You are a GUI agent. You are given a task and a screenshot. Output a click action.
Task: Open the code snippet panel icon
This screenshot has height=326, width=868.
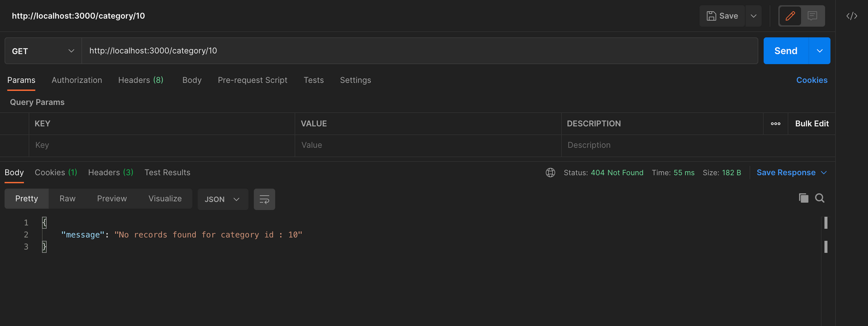tap(852, 16)
